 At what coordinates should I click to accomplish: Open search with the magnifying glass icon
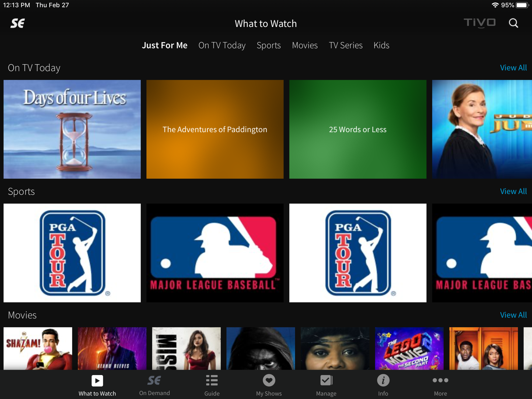[x=513, y=23]
